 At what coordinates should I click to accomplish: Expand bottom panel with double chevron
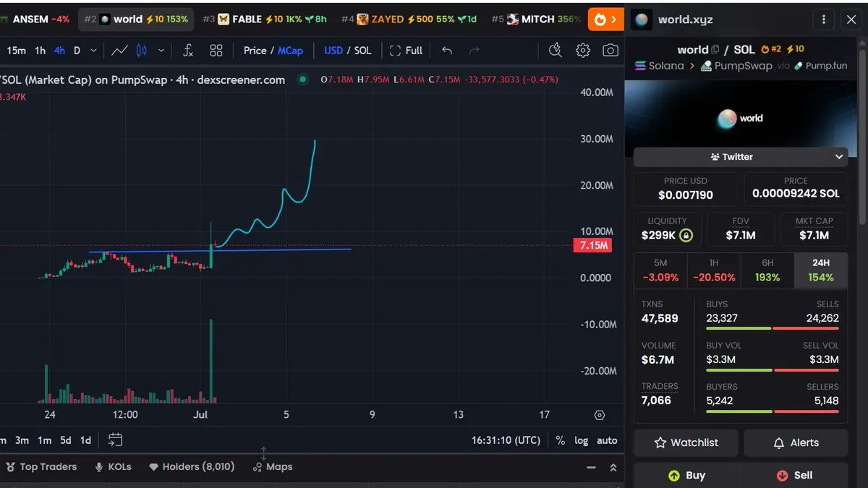pyautogui.click(x=613, y=467)
